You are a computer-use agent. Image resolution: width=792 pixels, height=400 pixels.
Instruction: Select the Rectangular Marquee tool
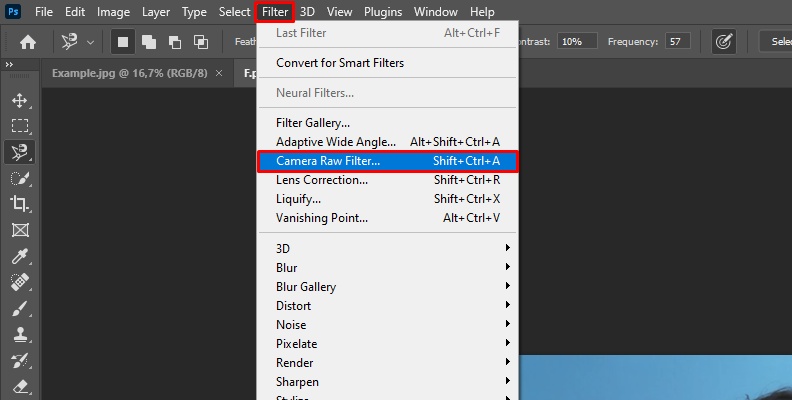[x=20, y=126]
